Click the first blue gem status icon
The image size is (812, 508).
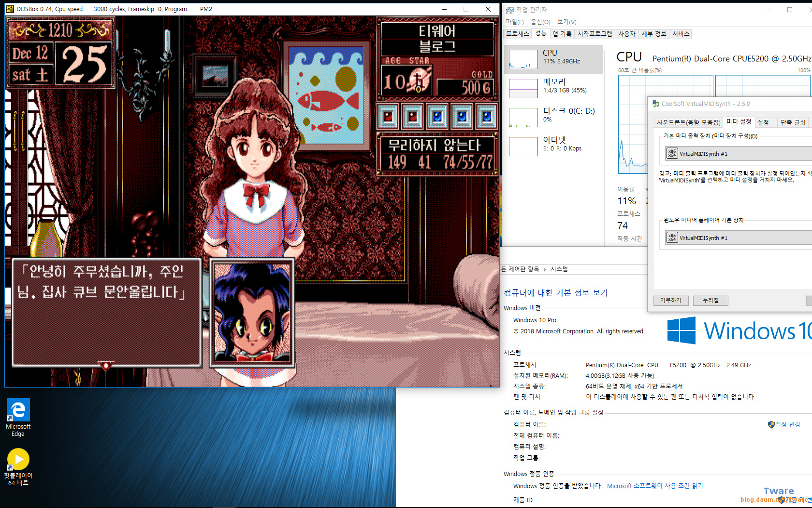coord(437,117)
